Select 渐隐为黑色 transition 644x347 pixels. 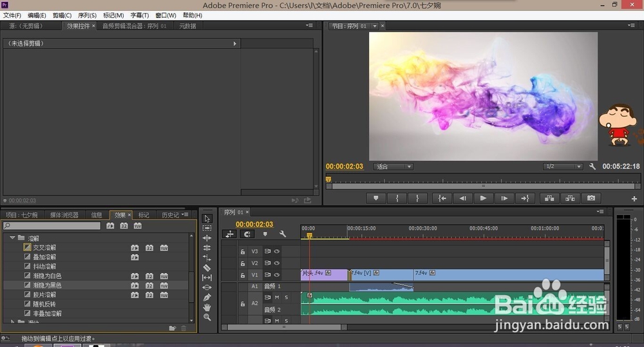pos(47,285)
